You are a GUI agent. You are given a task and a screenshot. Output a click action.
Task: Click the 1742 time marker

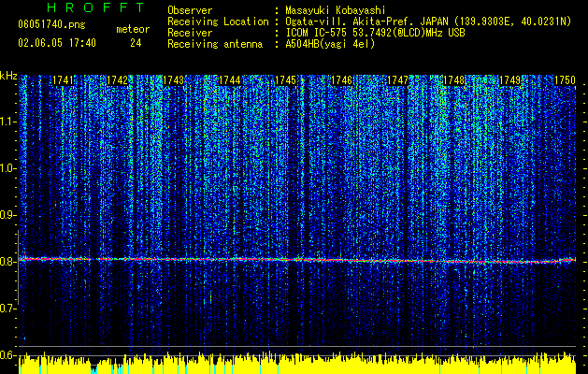[x=118, y=80]
